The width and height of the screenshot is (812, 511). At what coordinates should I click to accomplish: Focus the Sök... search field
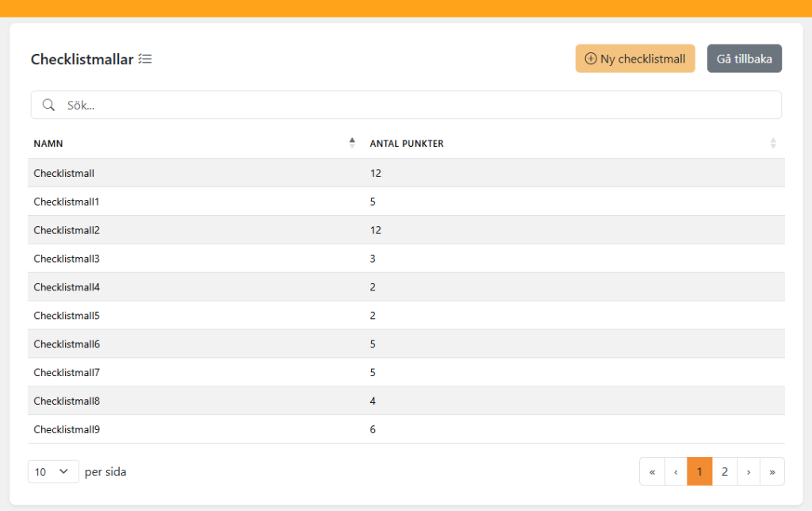(406, 106)
